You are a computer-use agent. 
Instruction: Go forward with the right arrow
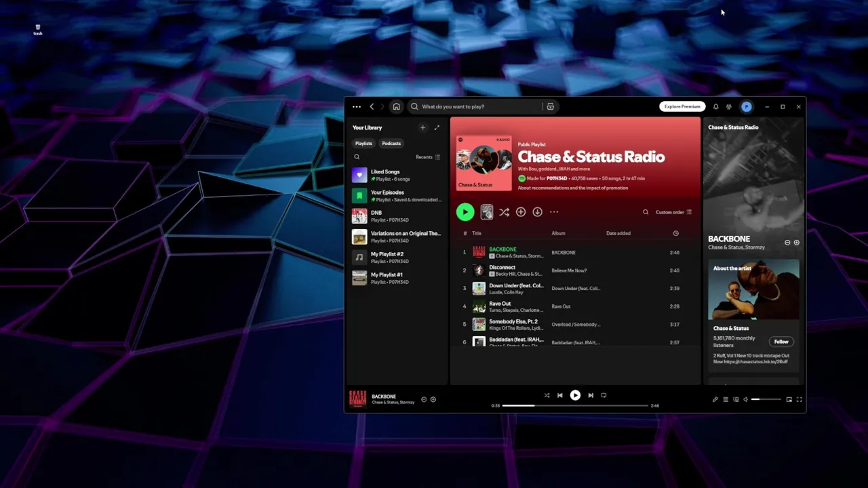(382, 106)
